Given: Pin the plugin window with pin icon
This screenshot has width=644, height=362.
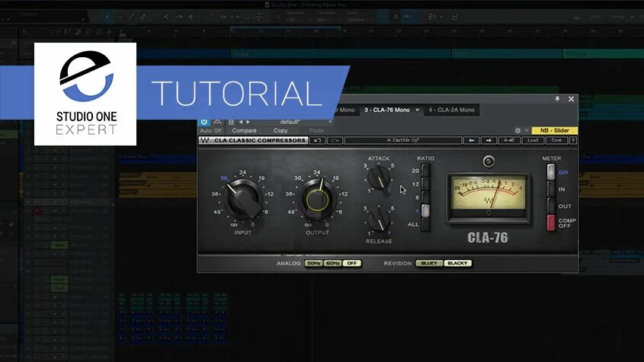Looking at the screenshot, I should pyautogui.click(x=557, y=99).
